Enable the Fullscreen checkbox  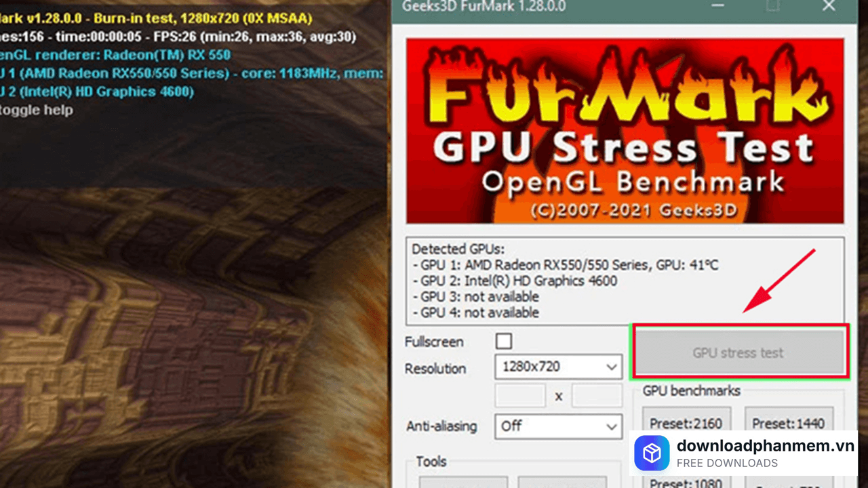pos(504,342)
